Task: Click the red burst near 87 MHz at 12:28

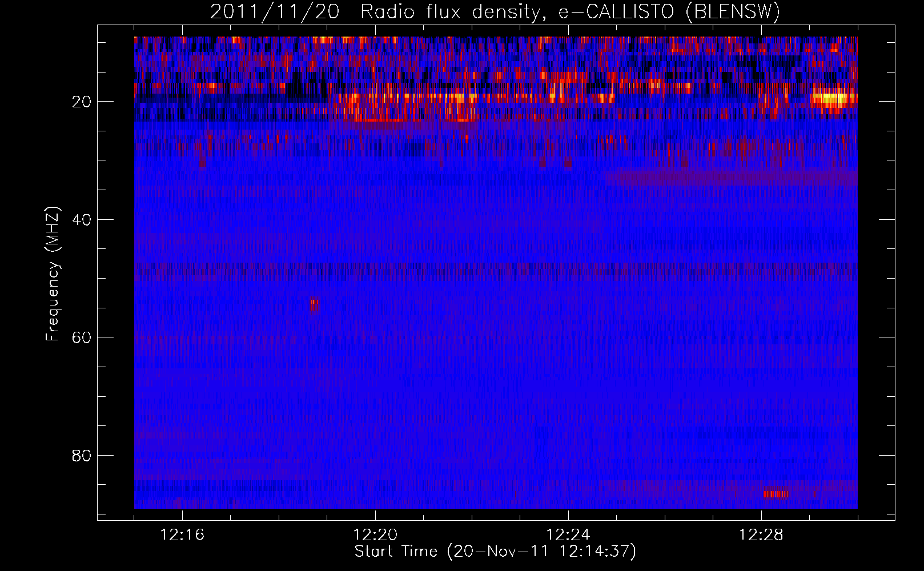Action: pyautogui.click(x=776, y=494)
